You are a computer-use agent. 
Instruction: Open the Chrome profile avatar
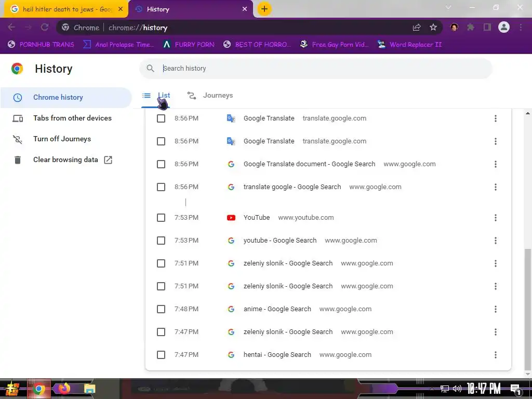[x=504, y=27]
